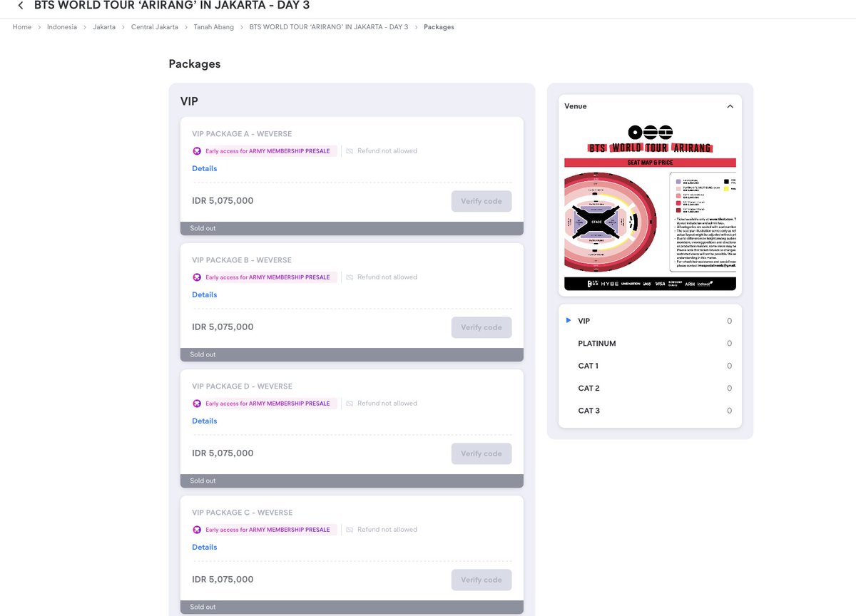Image resolution: width=856 pixels, height=616 pixels.
Task: Click the VIP PACKAGE A - WEVERSE title
Action: [242, 134]
